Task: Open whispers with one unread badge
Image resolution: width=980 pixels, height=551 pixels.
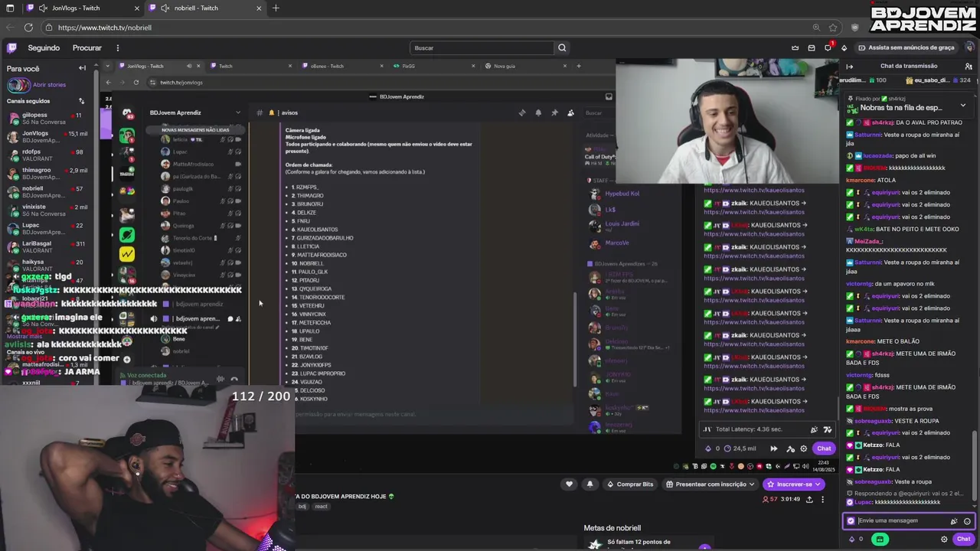Action: coord(828,47)
